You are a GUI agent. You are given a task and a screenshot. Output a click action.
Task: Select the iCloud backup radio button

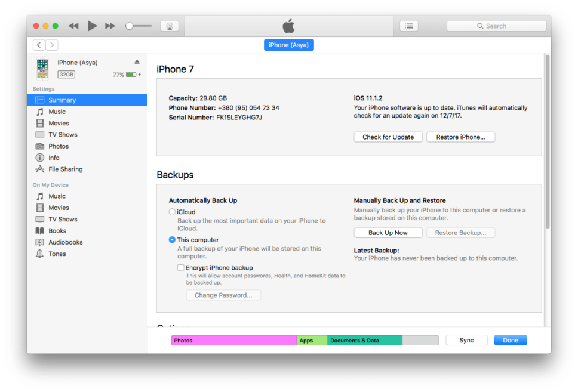[x=172, y=212]
